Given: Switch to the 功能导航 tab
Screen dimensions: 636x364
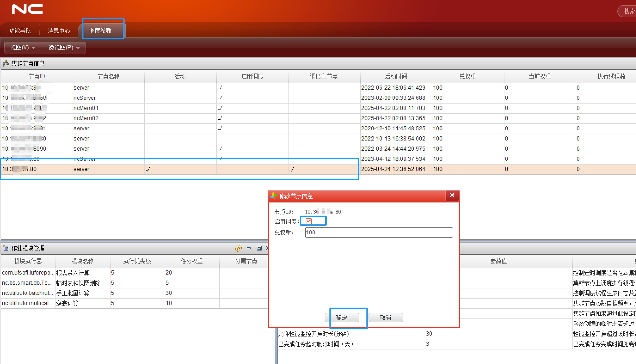Looking at the screenshot, I should coord(20,31).
